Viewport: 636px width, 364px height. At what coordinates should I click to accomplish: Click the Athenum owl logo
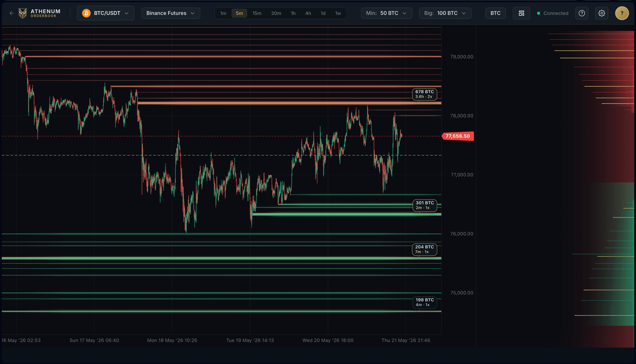pos(23,13)
